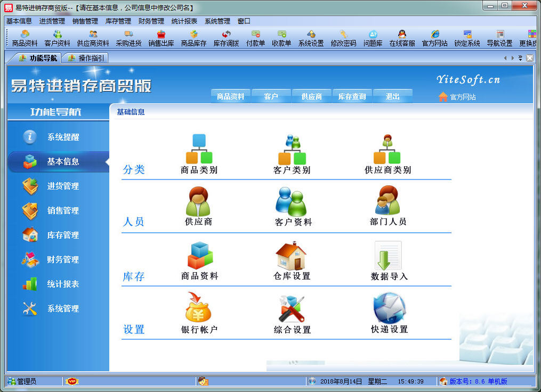541x392 pixels.
Task: Click the avatar icon in status bar
Action: click(203, 381)
